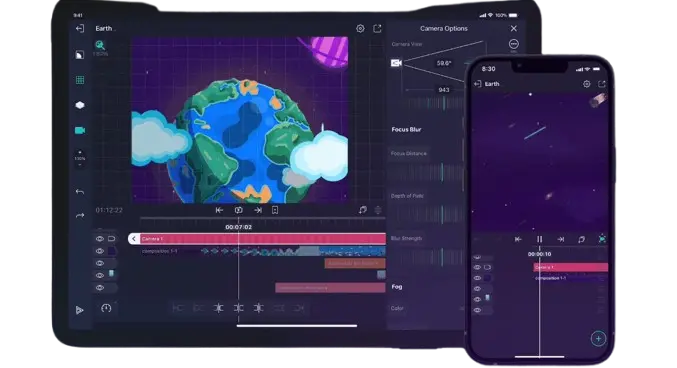Tap the camera frame icon in tablet transport
Screen dimensions: 677x368
(x=238, y=210)
